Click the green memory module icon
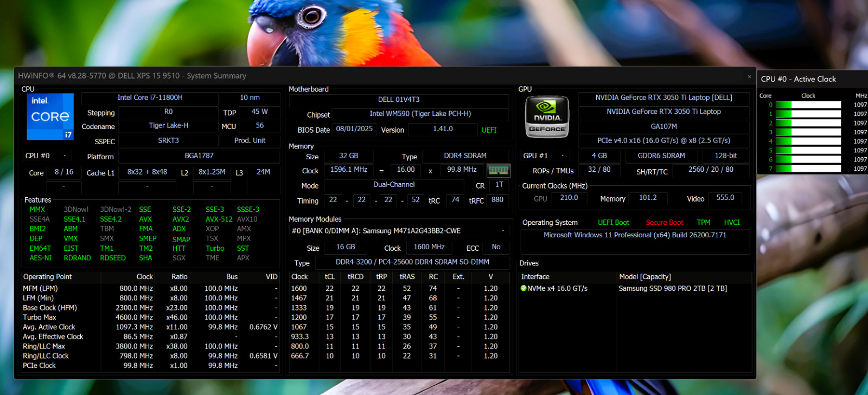The height and width of the screenshot is (395, 868). (x=498, y=170)
